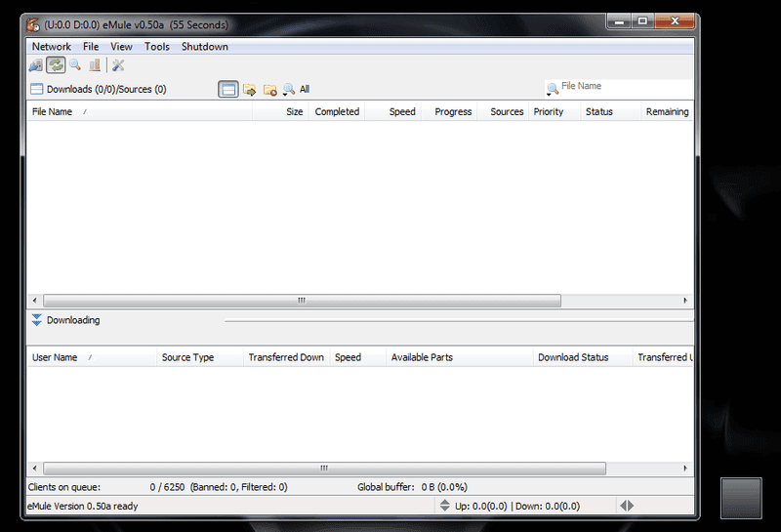Click the 'Global buffer: 0 B (0.0%)' text
The image size is (781, 532).
click(x=412, y=487)
